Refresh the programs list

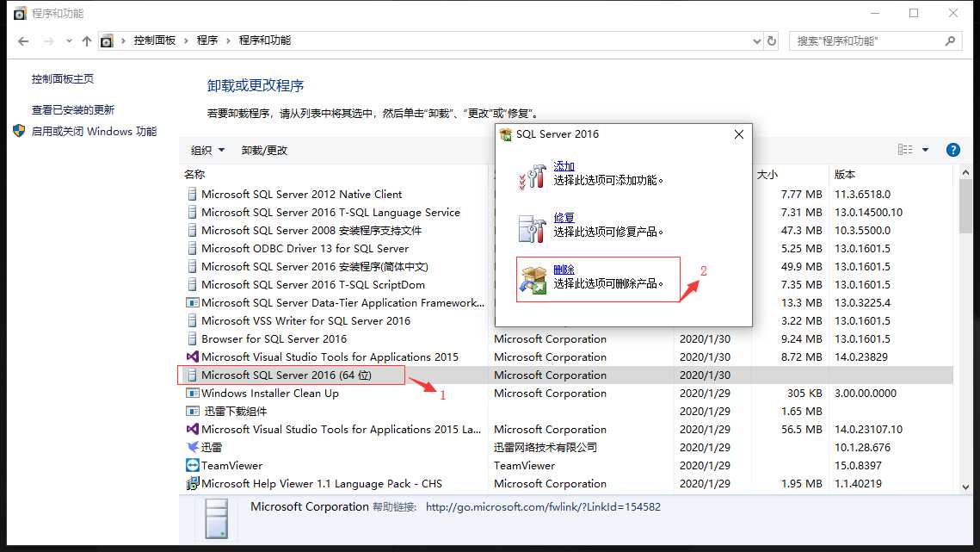(x=772, y=40)
